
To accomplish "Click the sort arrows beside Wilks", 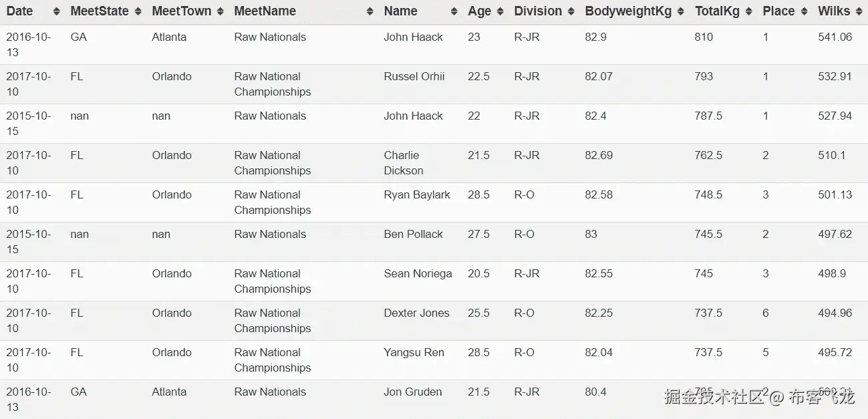I will coord(859,12).
